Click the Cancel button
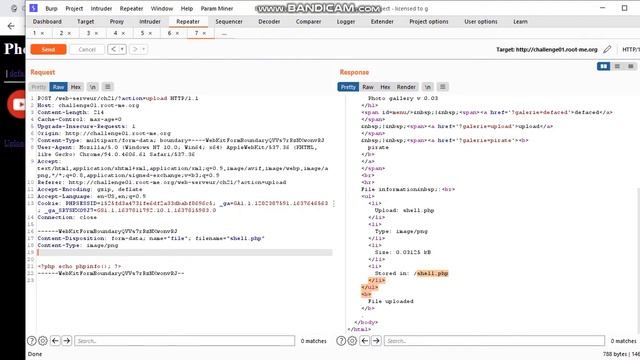Image resolution: width=640 pixels, height=360 pixels. tap(87, 49)
